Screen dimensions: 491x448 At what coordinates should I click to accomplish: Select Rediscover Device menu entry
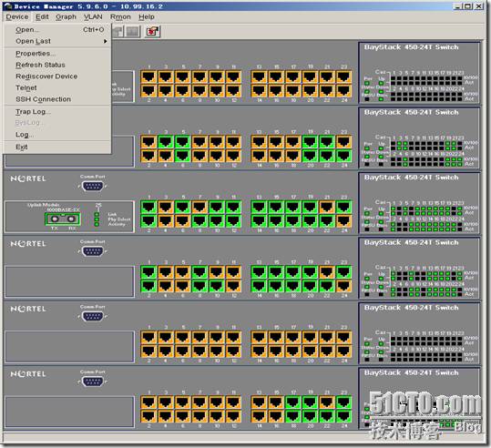pyautogui.click(x=57, y=76)
